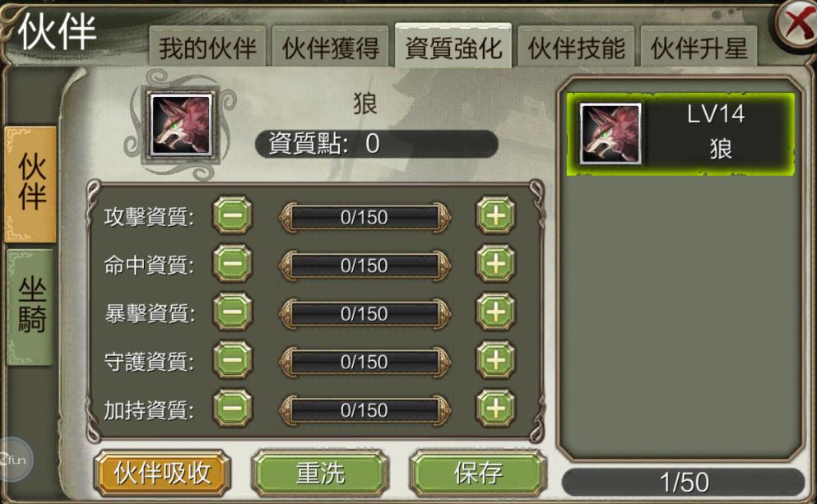Increase 攻擊資質 with the plus icon
Viewport: 817px width, 504px height.
tap(495, 215)
